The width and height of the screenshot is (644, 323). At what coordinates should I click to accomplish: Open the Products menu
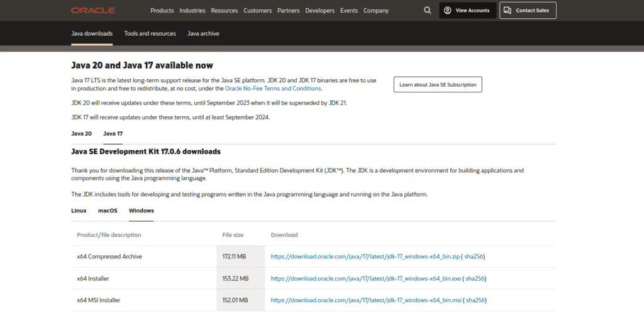click(x=162, y=11)
